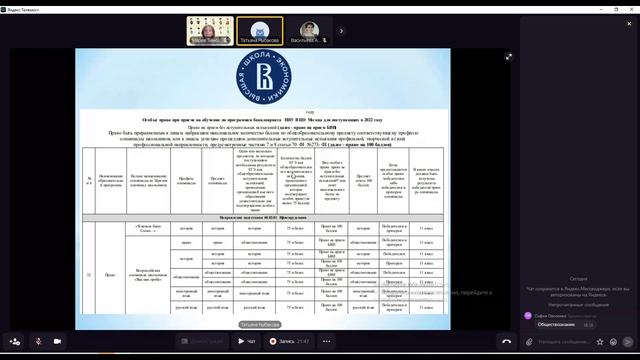The width and height of the screenshot is (640, 360).
Task: Attach a file with the paperclip icon
Action: (x=529, y=342)
